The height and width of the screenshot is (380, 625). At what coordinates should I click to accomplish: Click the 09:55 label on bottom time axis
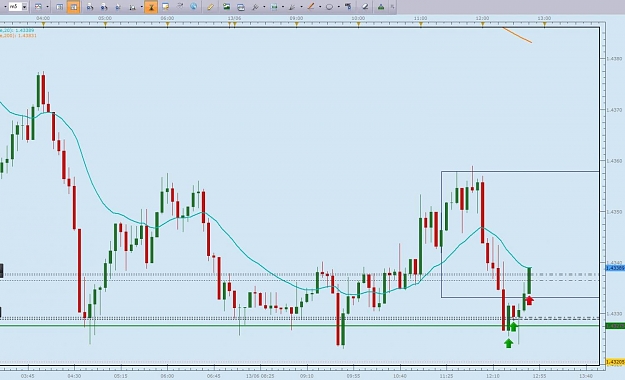click(x=353, y=376)
